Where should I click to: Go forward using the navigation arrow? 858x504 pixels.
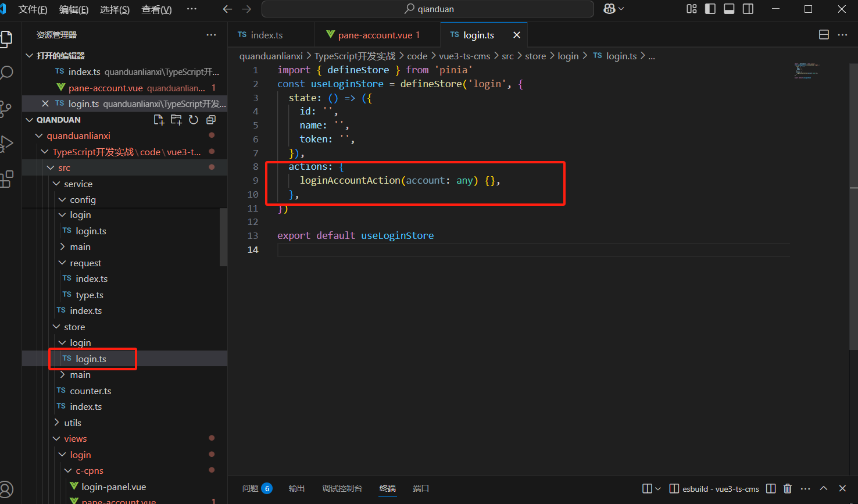pos(246,9)
